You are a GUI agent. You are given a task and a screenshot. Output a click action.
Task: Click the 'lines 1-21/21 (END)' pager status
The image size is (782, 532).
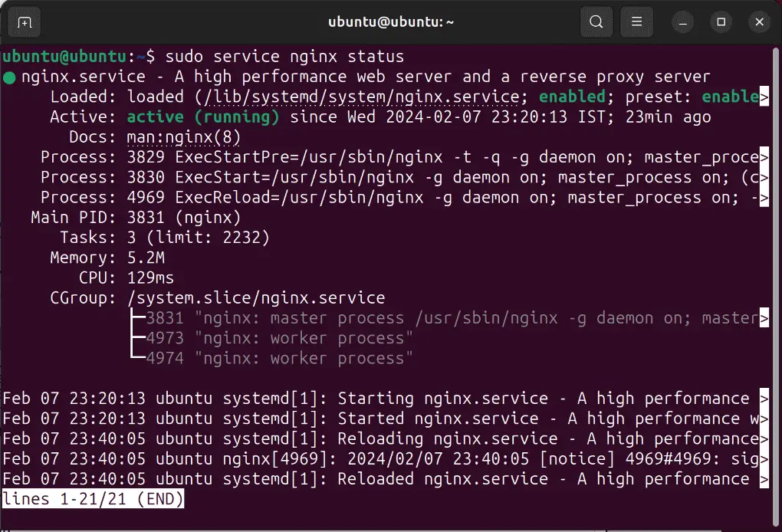pos(94,499)
